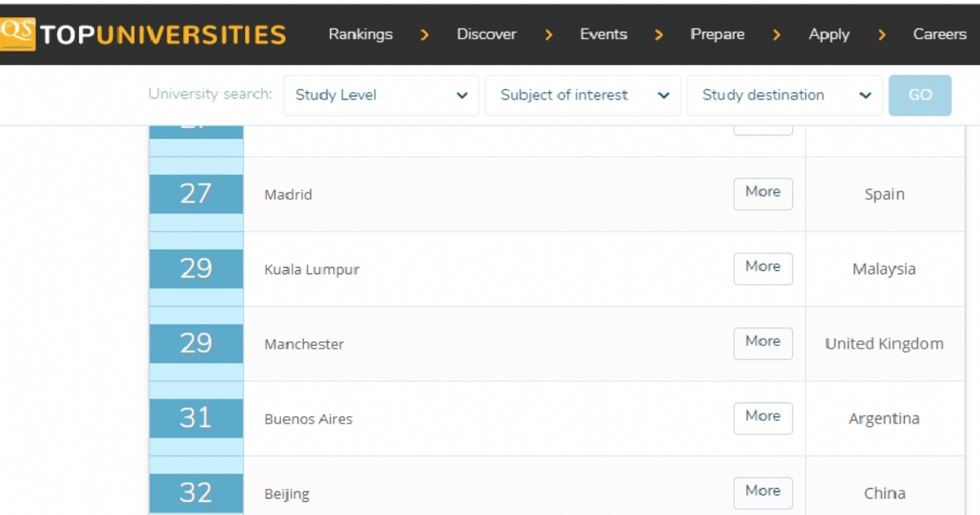Open the Prepare menu

pos(717,34)
